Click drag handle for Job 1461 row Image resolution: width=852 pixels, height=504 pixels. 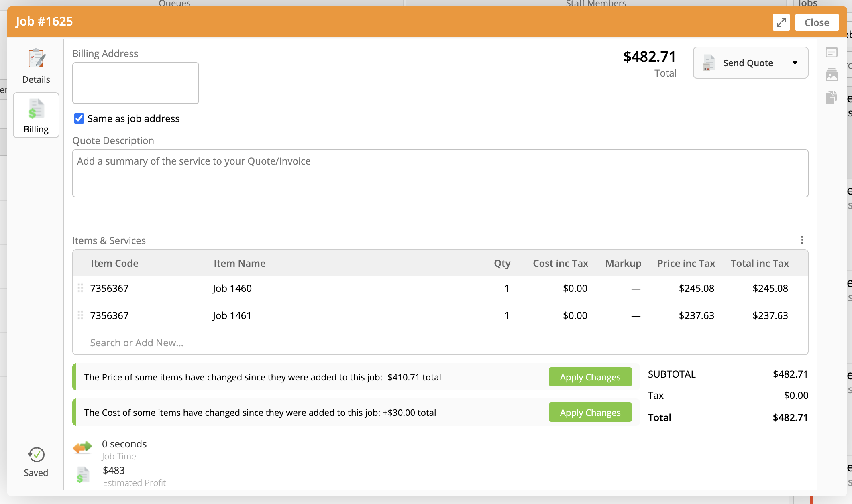80,315
